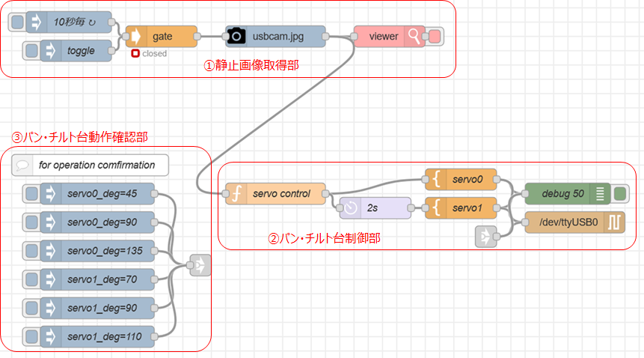Toggle the viewer node's output button
644x358 pixels.
pyautogui.click(x=434, y=36)
